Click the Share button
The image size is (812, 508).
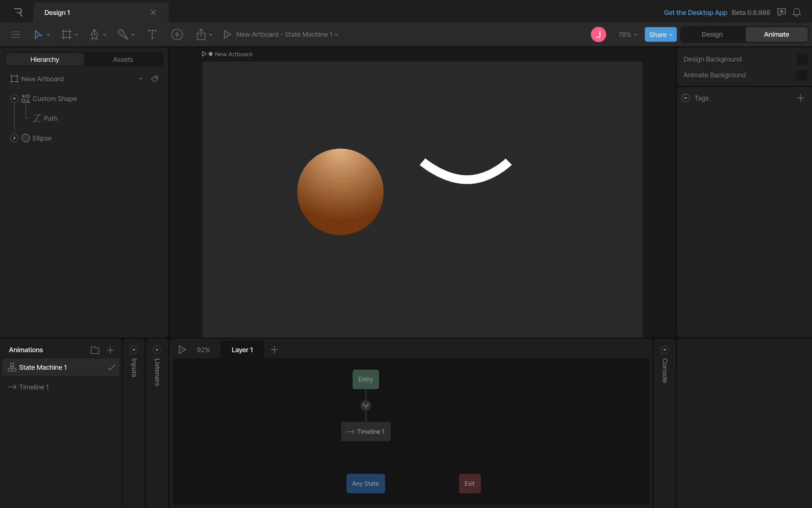pyautogui.click(x=660, y=35)
